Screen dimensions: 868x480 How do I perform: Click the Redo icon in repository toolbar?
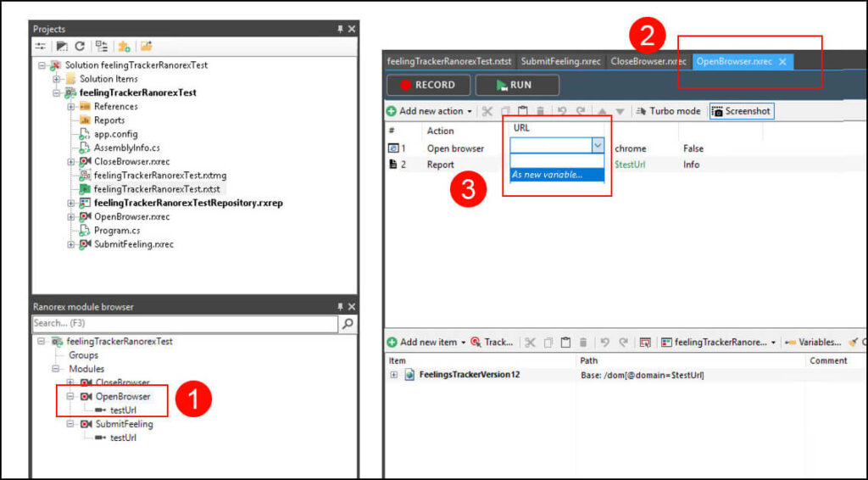pos(623,343)
